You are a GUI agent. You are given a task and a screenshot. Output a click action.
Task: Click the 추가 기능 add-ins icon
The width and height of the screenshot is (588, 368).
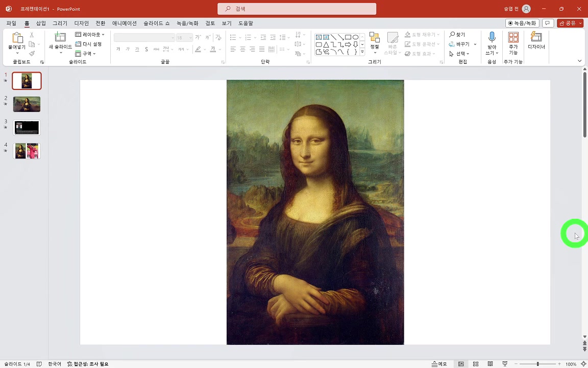[513, 37]
